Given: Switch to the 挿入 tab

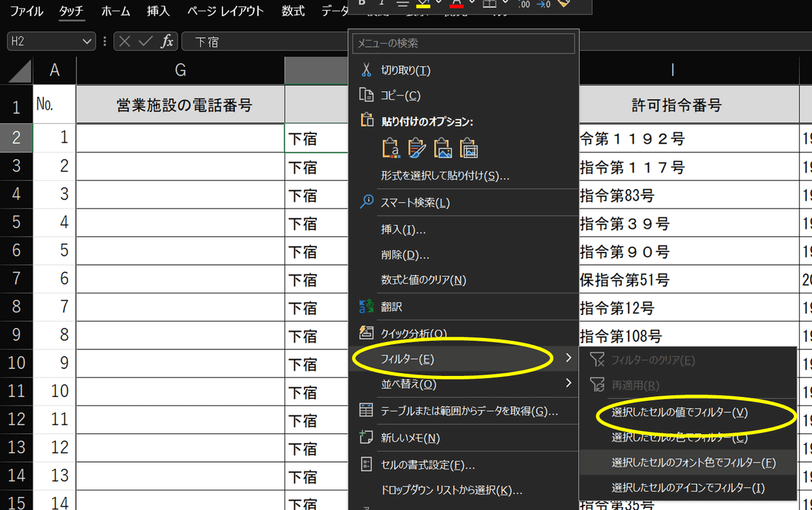Looking at the screenshot, I should click(x=158, y=11).
